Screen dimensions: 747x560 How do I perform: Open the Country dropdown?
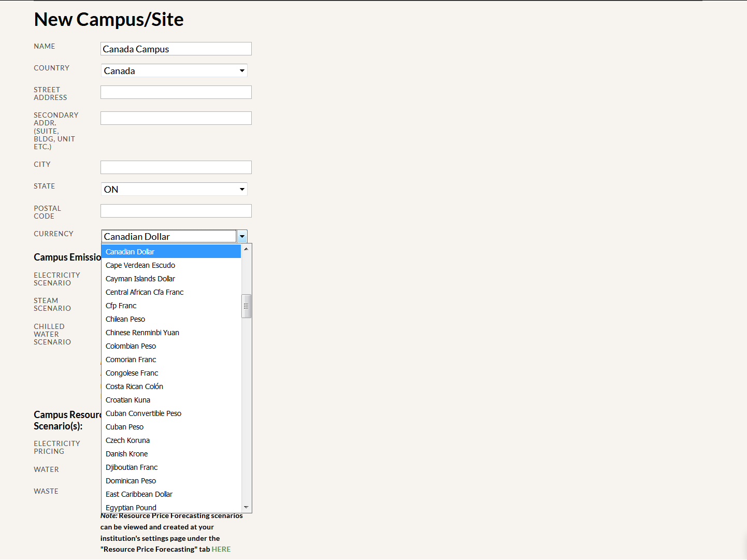pyautogui.click(x=174, y=70)
